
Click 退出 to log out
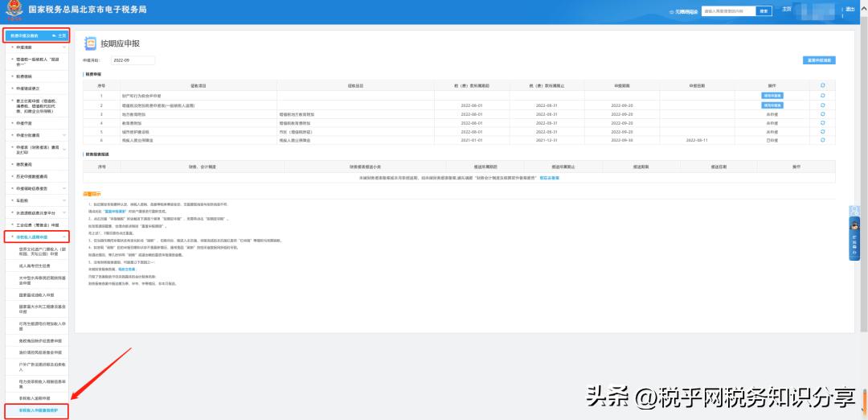(x=850, y=10)
